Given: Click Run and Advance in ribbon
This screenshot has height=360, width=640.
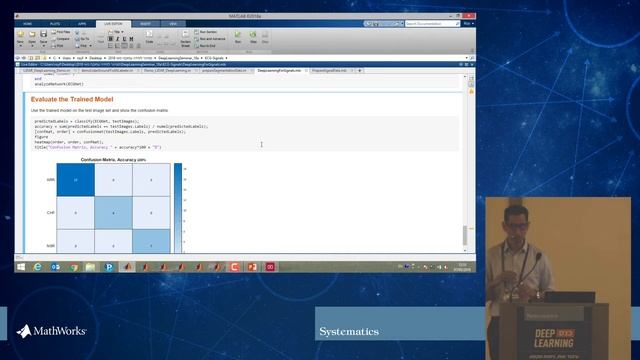Looking at the screenshot, I should pos(210,39).
